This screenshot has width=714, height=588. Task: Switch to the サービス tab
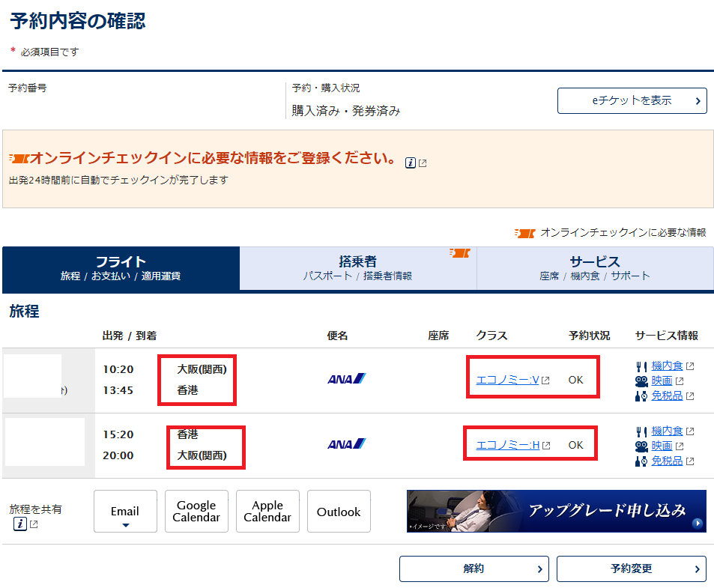pos(594,267)
